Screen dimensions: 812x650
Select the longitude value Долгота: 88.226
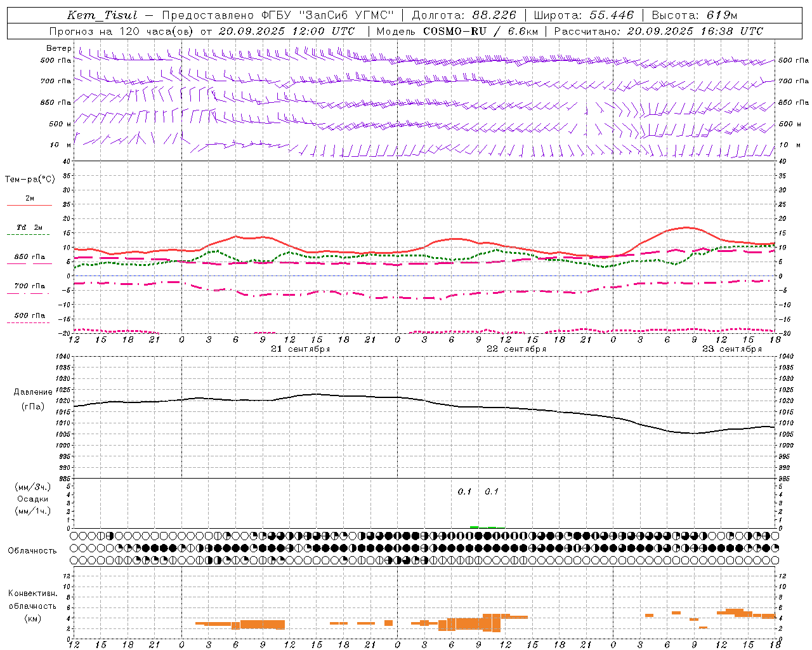[x=464, y=15]
